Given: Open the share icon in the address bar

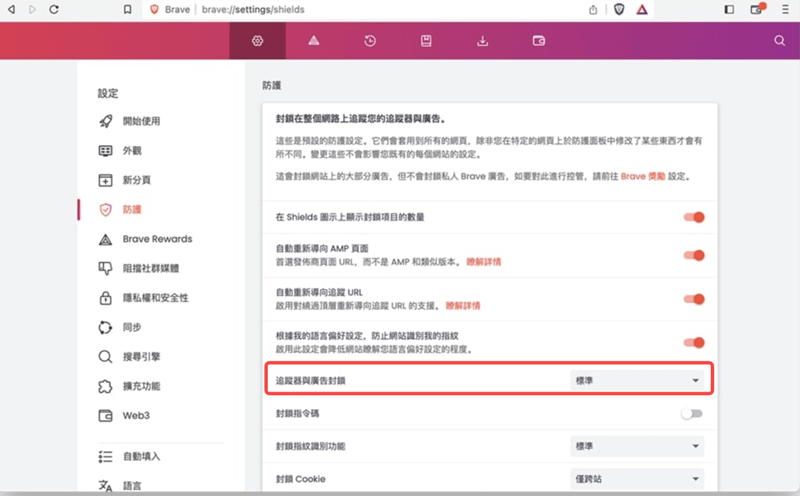Looking at the screenshot, I should (593, 10).
